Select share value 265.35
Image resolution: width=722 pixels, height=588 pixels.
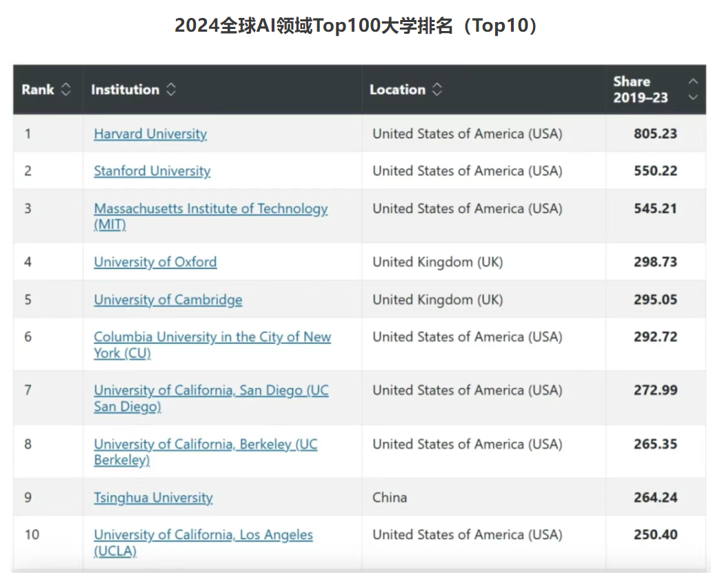[655, 445]
